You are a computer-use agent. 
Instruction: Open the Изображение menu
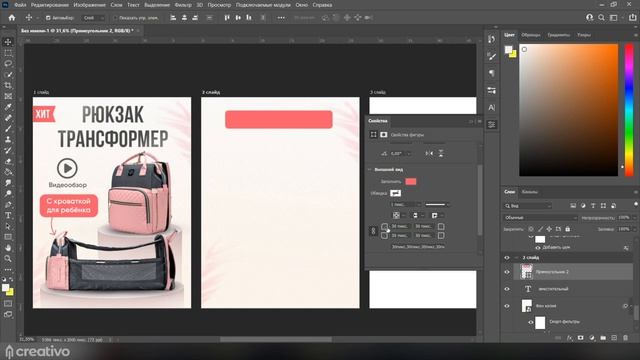pyautogui.click(x=89, y=5)
